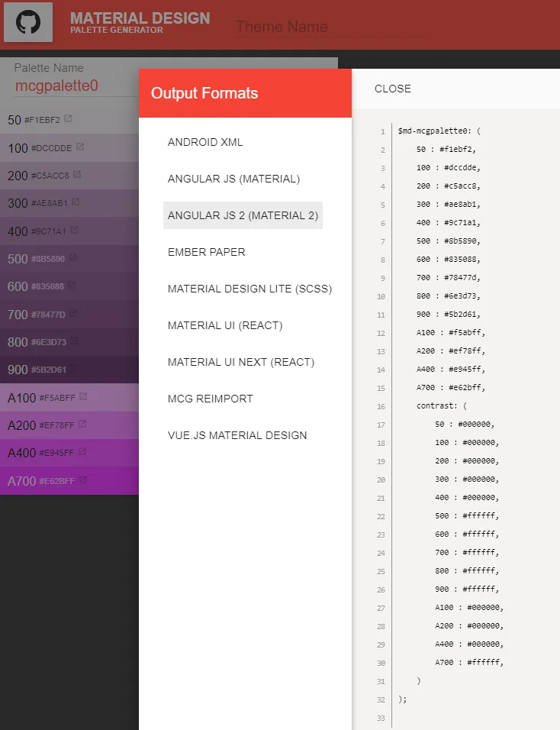This screenshot has height=730, width=560.
Task: Choose Material UI (React) output
Action: pyautogui.click(x=225, y=325)
